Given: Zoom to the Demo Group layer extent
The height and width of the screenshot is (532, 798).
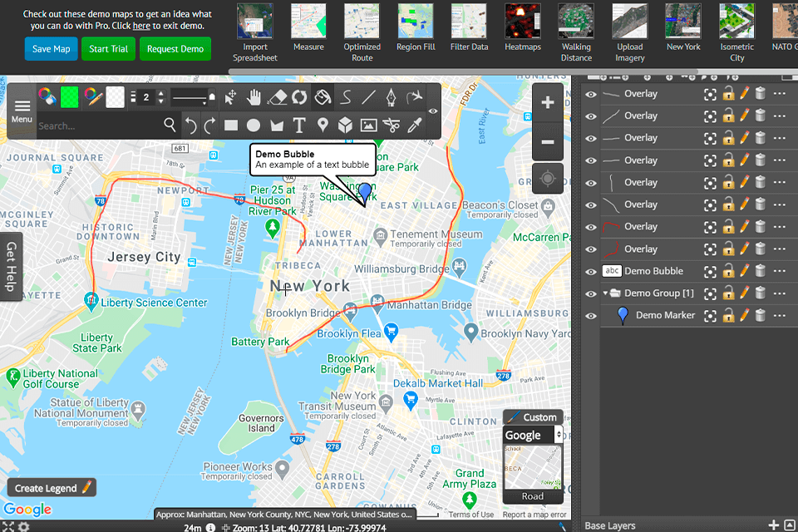Looking at the screenshot, I should (x=710, y=293).
